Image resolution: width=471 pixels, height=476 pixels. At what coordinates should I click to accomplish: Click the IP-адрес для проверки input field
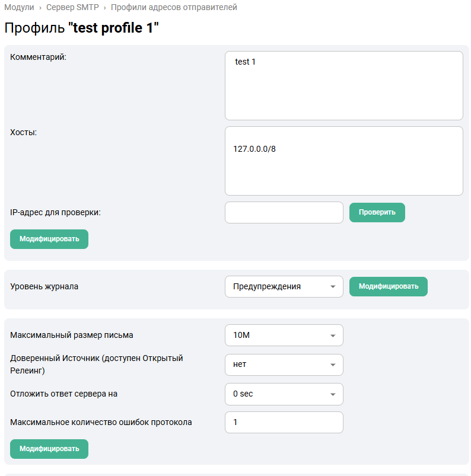(284, 212)
